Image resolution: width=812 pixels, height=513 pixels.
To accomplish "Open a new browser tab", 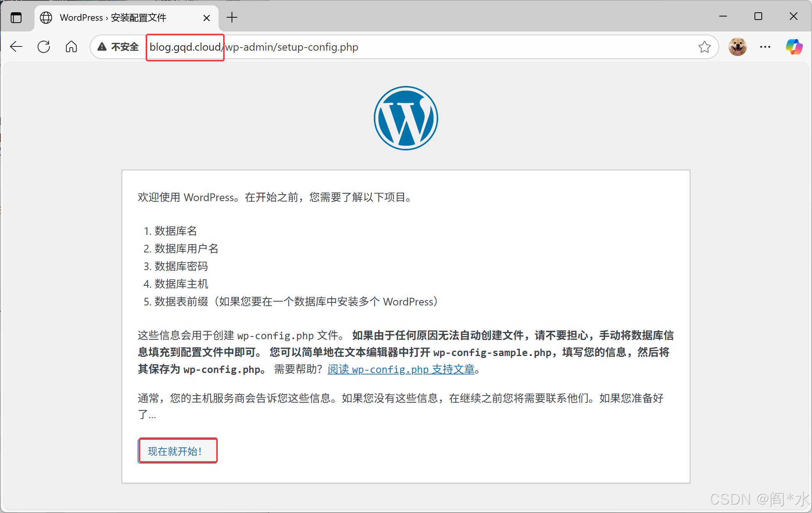I will [232, 17].
